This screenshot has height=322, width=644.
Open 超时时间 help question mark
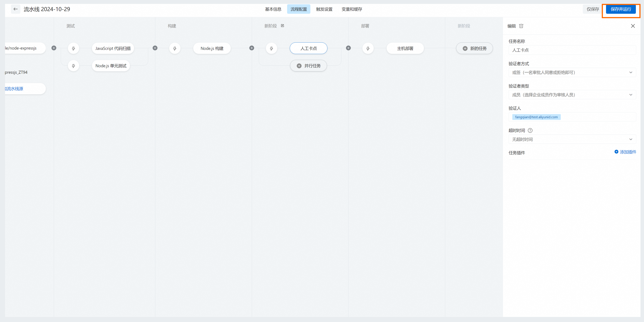[530, 131]
